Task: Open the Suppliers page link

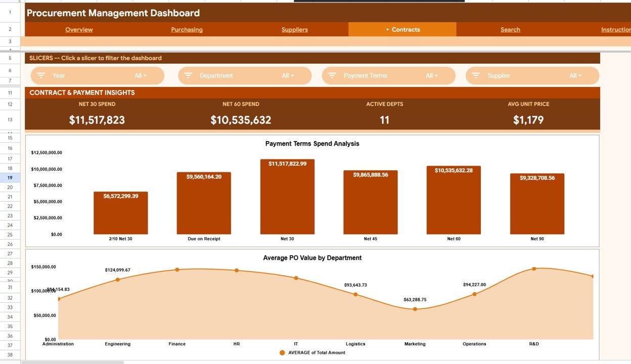Action: (x=294, y=29)
